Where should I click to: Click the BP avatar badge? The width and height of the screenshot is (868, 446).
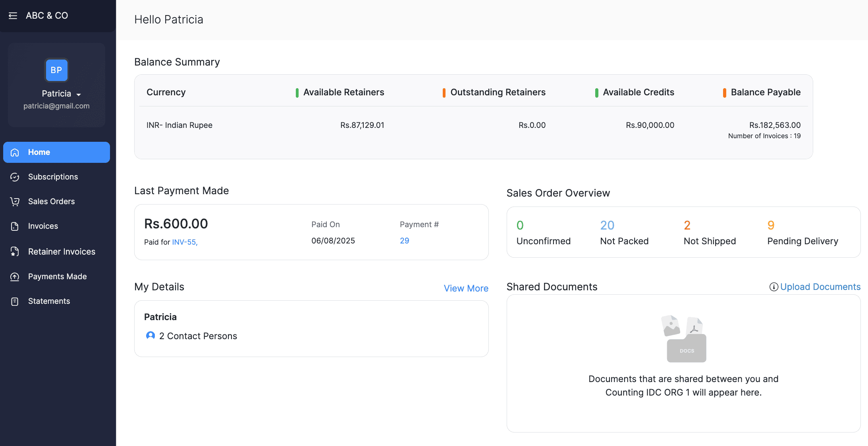pos(56,70)
